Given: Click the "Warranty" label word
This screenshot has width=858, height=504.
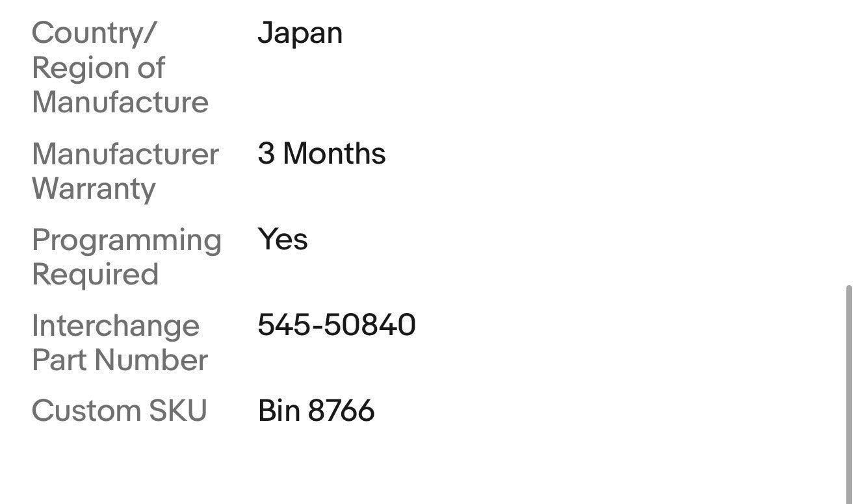Looking at the screenshot, I should [94, 188].
